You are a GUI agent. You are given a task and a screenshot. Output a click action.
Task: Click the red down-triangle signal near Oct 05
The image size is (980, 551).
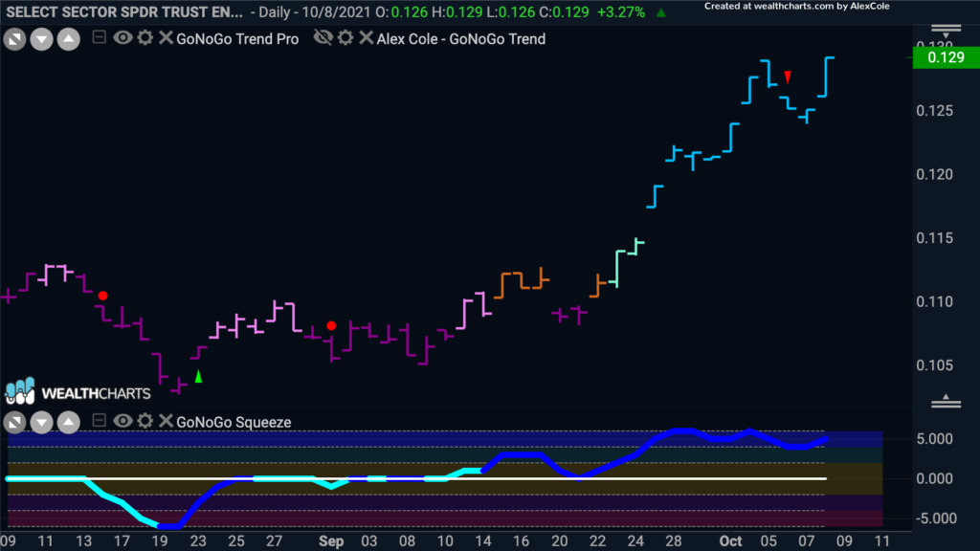tap(788, 77)
